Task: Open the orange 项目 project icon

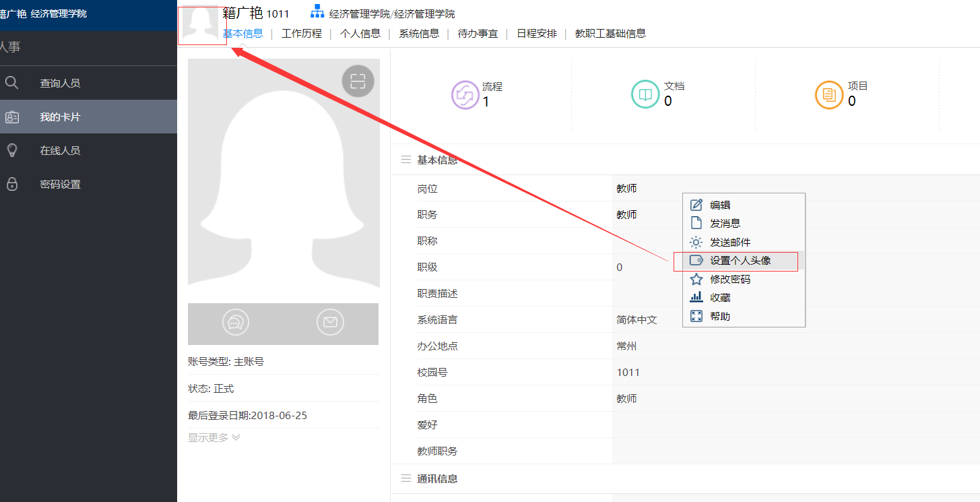Action: (x=829, y=94)
